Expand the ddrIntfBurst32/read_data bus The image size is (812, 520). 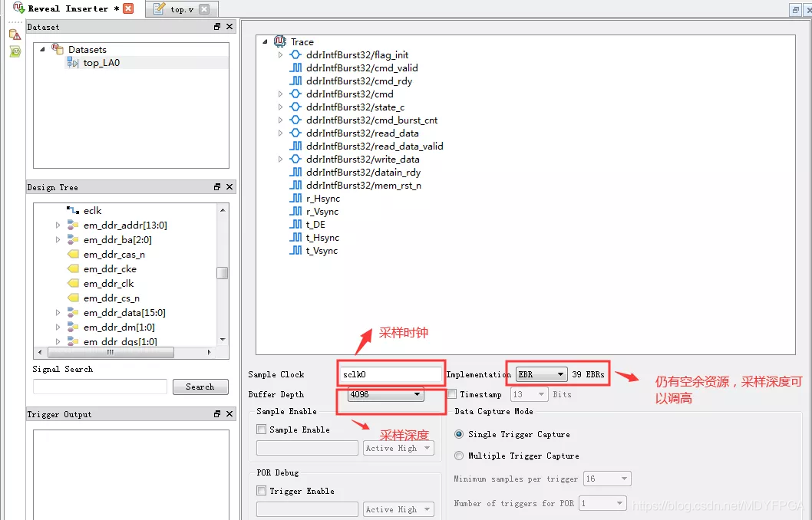pos(280,133)
